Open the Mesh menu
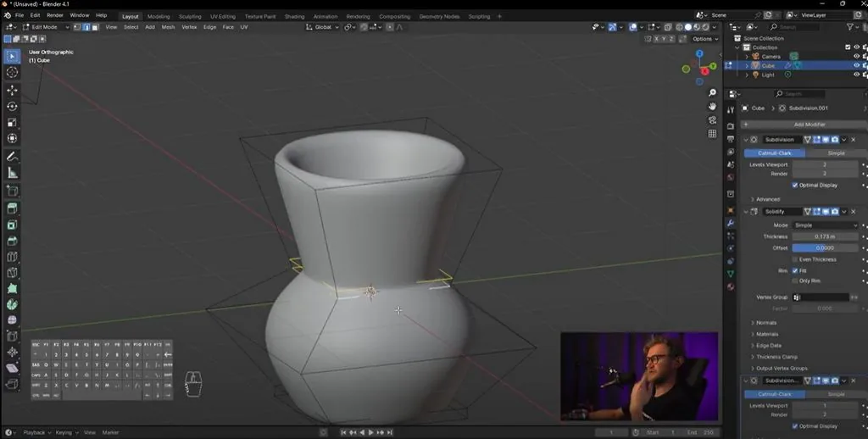Screen dimensions: 868x439 tap(168, 26)
